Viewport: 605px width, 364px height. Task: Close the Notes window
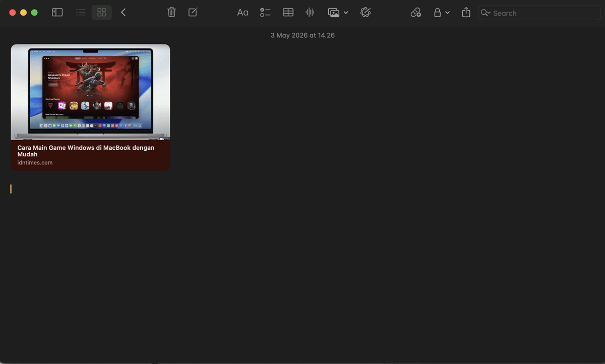(x=13, y=13)
